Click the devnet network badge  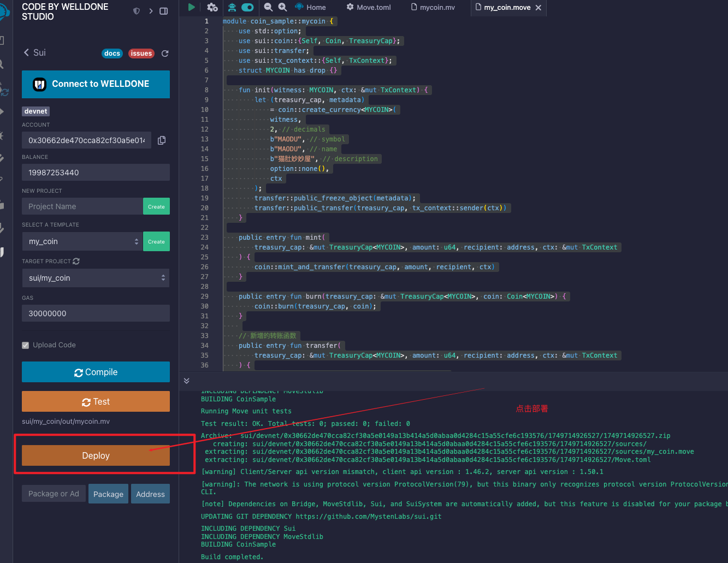click(36, 111)
